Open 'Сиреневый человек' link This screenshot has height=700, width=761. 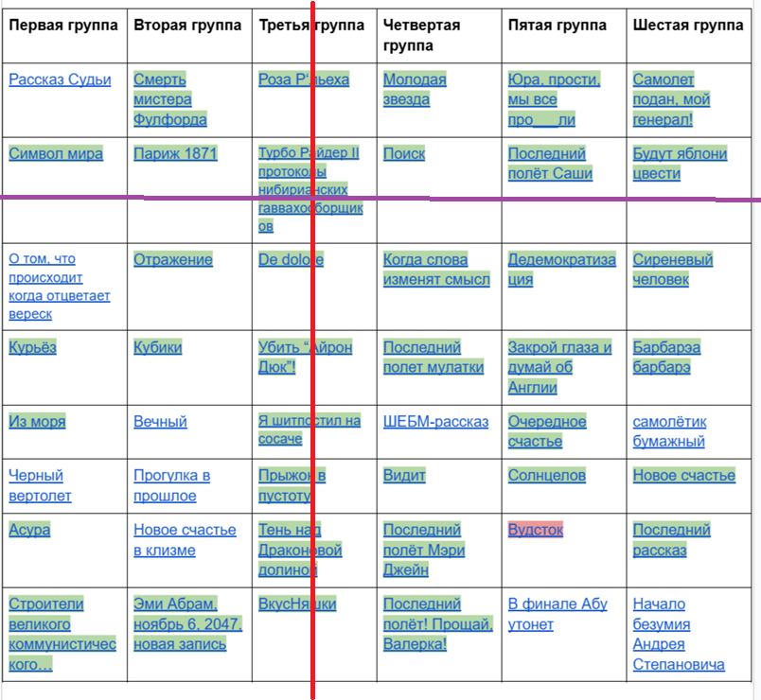pos(673,270)
